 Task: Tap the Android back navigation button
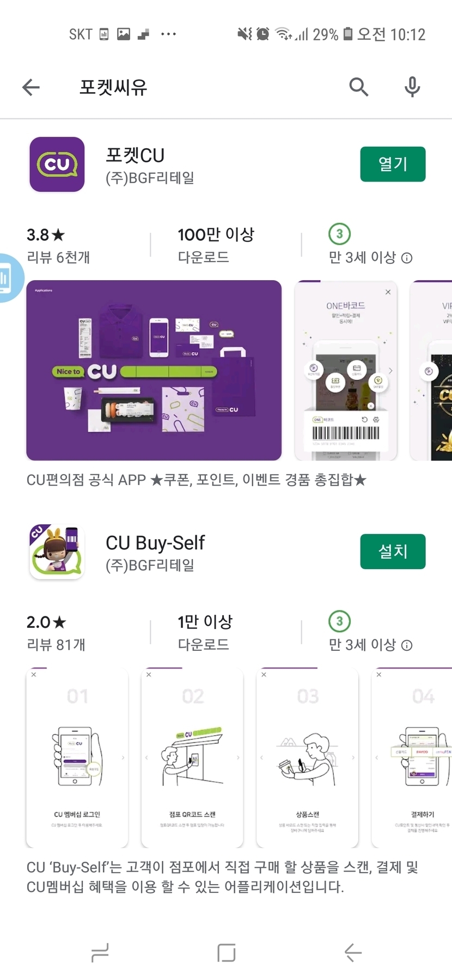353,953
